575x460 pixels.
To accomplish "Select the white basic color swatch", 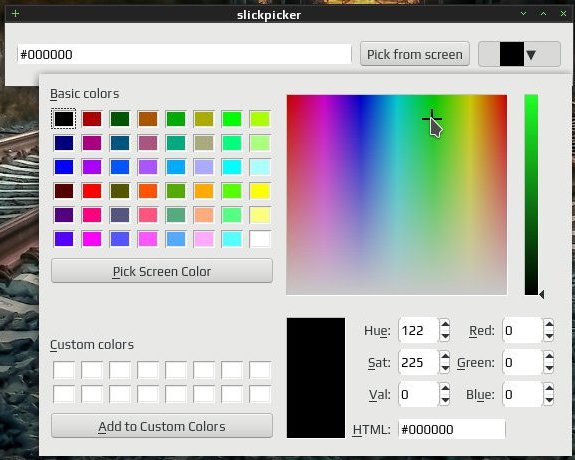I will (260, 239).
